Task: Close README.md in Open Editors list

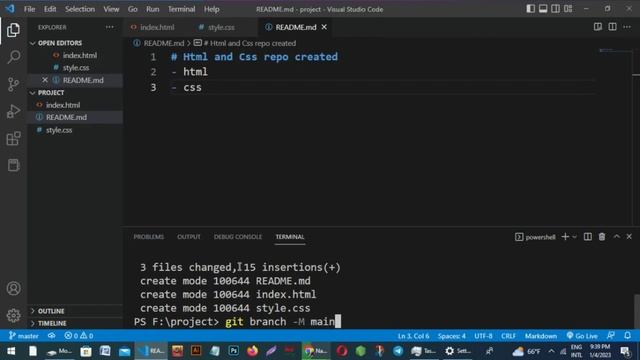Action: click(45, 80)
